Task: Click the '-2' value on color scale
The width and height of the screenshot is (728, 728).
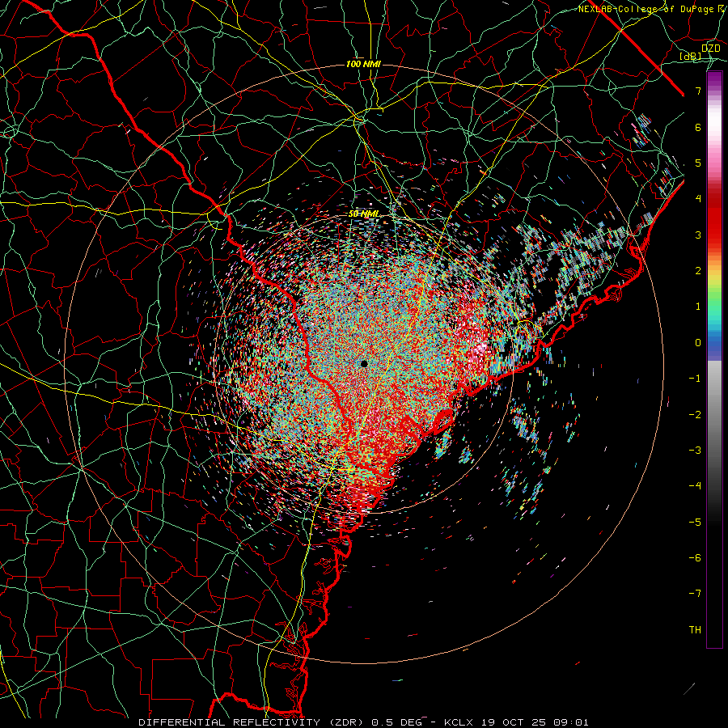Action: click(x=695, y=415)
